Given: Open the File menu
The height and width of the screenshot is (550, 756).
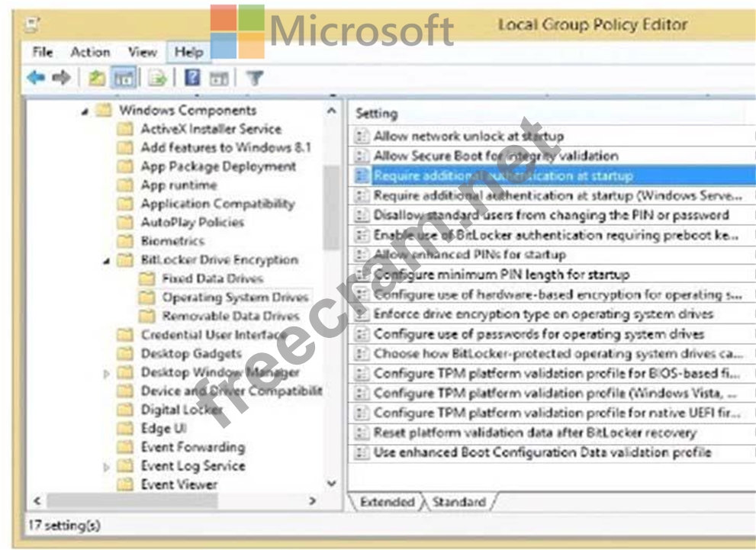Looking at the screenshot, I should (43, 52).
